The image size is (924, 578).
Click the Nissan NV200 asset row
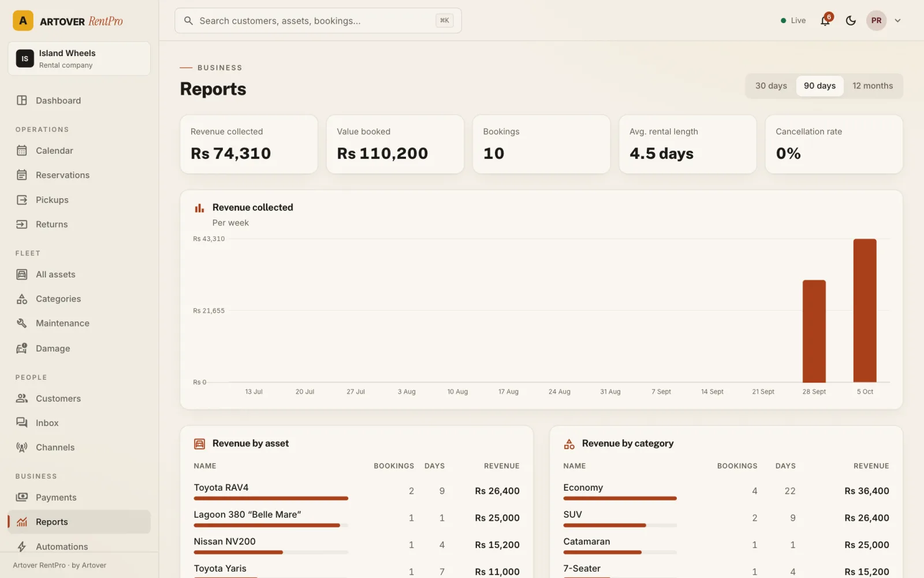[356, 544]
